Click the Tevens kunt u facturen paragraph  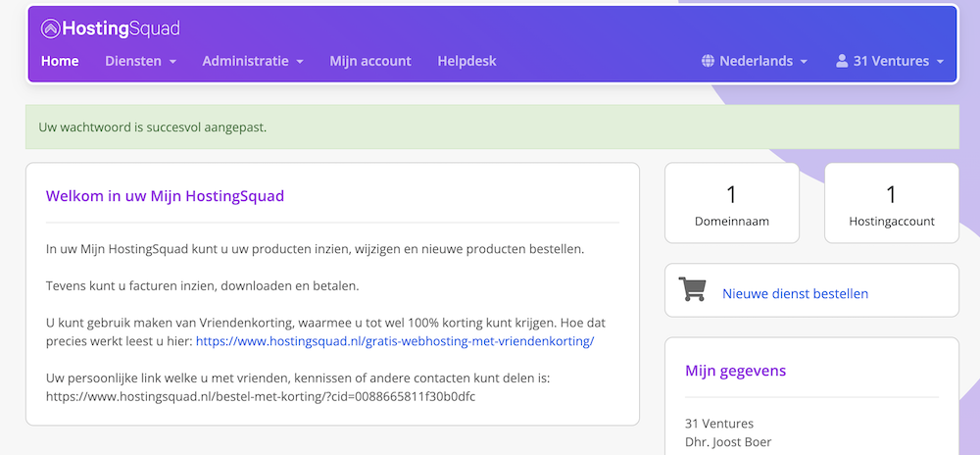[203, 286]
